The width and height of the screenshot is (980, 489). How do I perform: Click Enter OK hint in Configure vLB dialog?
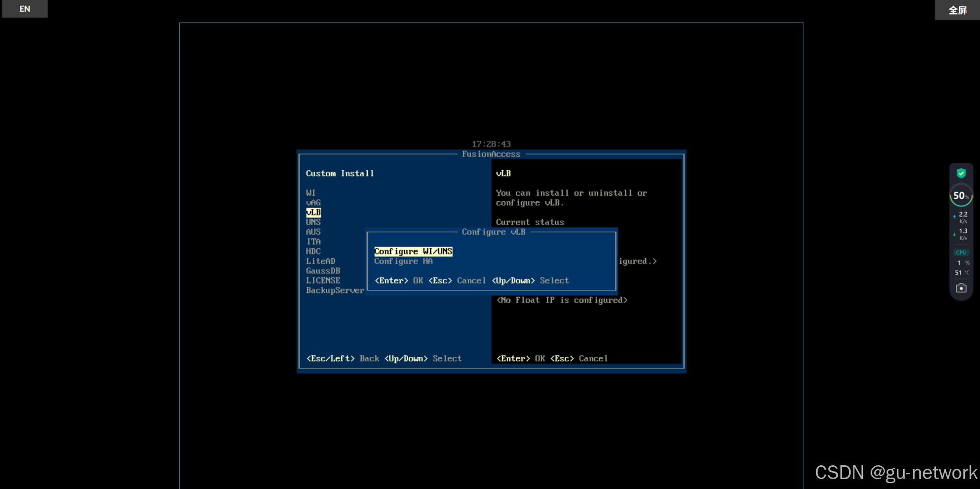[x=399, y=281]
